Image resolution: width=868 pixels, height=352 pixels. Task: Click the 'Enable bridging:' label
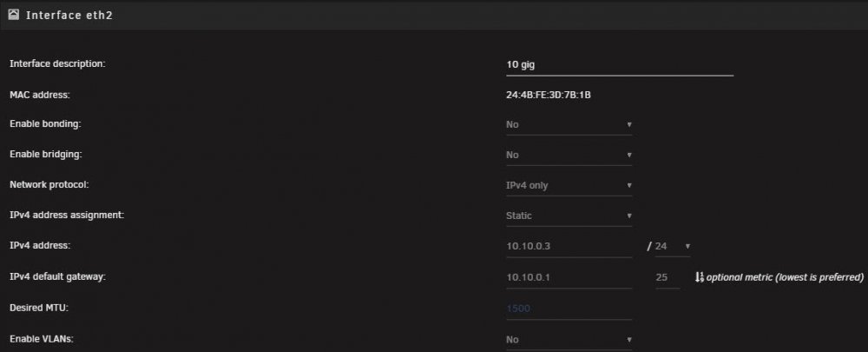point(46,155)
